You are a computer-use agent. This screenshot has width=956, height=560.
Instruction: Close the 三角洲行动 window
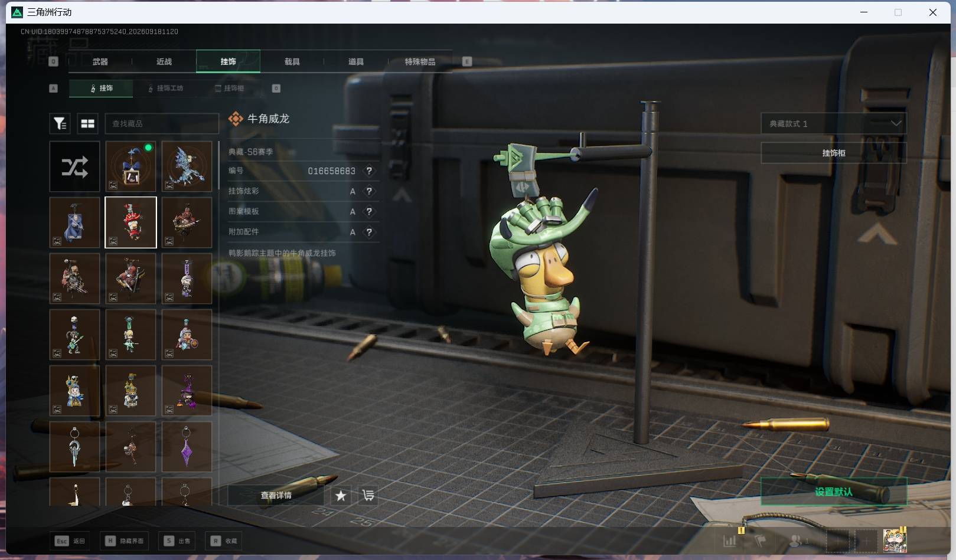(933, 12)
